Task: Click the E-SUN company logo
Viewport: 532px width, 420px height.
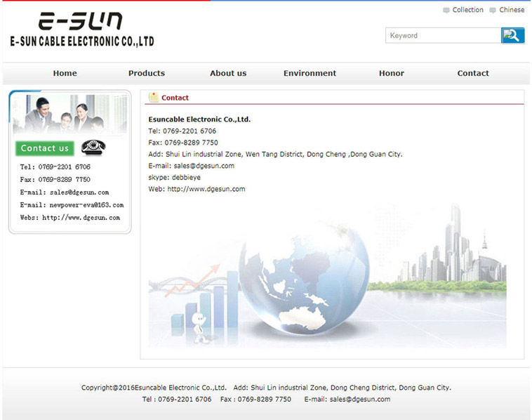Action: [x=82, y=30]
